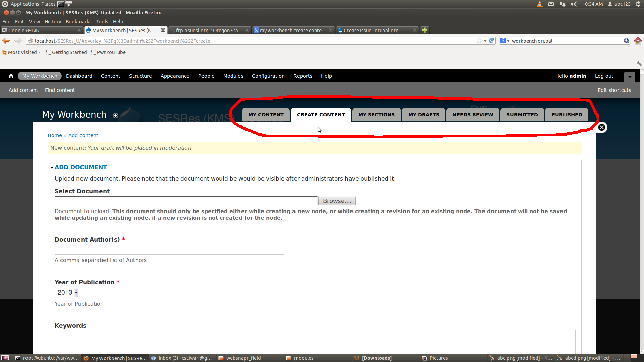This screenshot has height=362, width=644.
Task: Toggle the admin shortcuts drawer arrow
Action: tap(630, 77)
